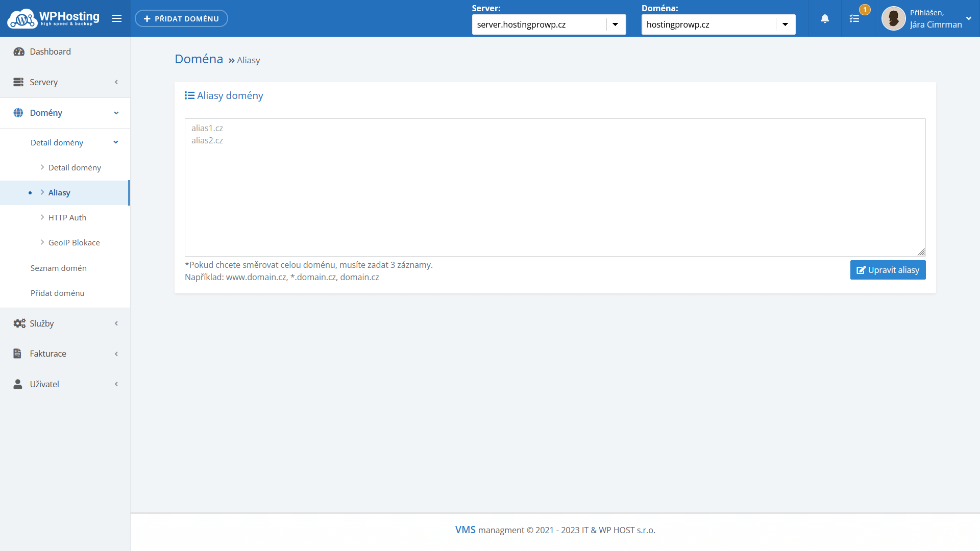Click the WPHosting logo

point(54,18)
